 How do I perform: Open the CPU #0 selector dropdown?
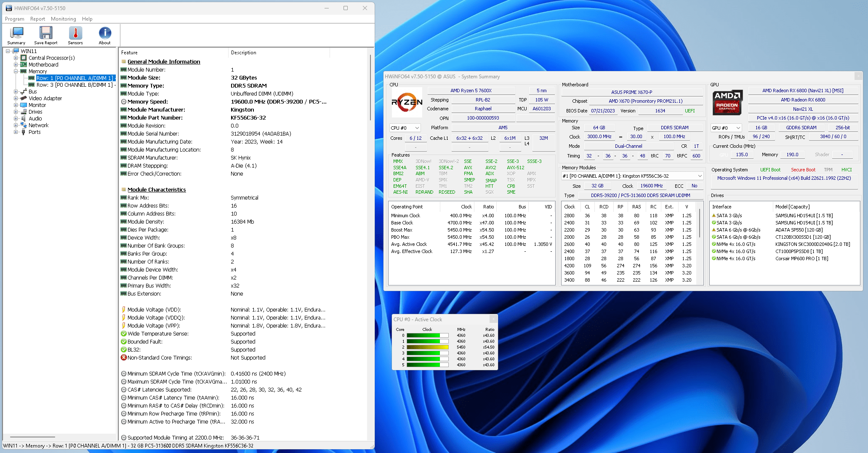click(405, 128)
